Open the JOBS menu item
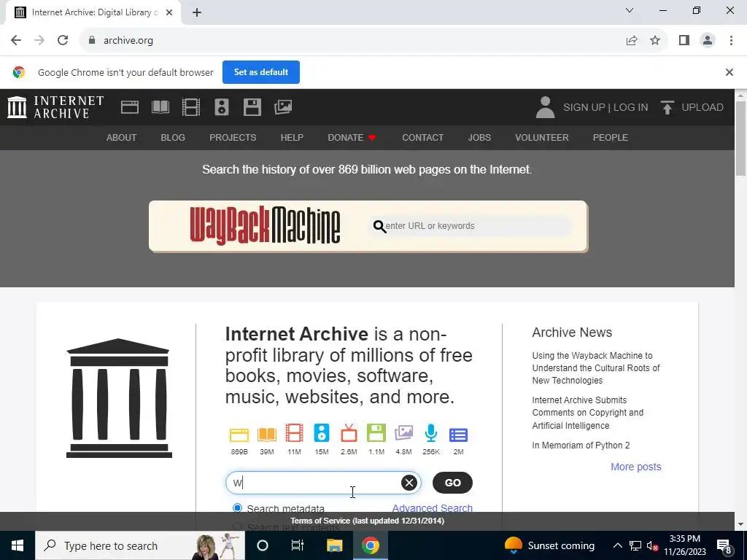Viewport: 747px width, 560px height. [479, 138]
